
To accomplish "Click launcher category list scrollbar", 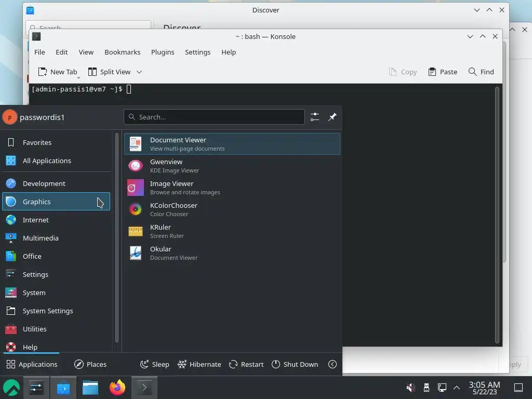I will pos(117,237).
